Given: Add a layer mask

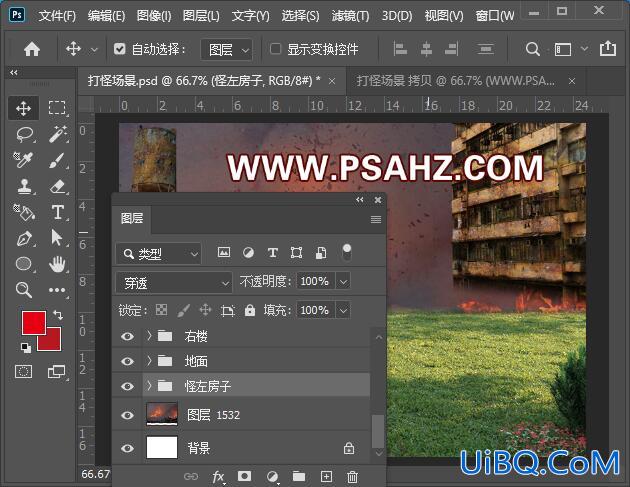Looking at the screenshot, I should 244,477.
